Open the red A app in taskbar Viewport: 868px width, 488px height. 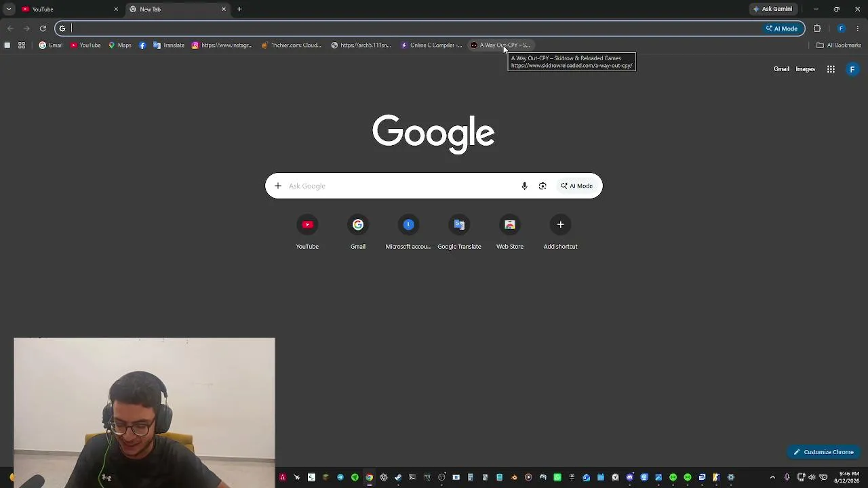(282, 477)
